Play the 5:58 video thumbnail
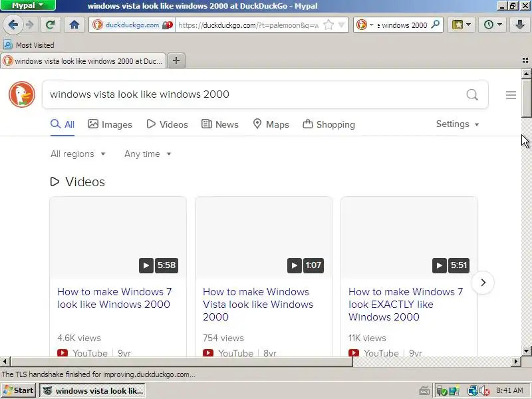Image resolution: width=532 pixels, height=399 pixels. click(118, 238)
